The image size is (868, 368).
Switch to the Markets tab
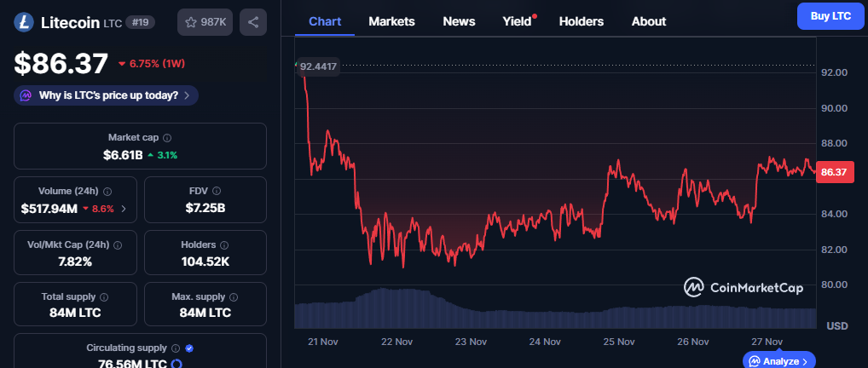point(391,21)
